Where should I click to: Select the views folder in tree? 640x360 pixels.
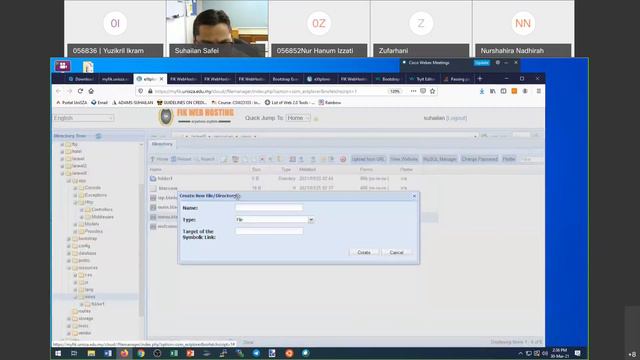tap(90, 297)
